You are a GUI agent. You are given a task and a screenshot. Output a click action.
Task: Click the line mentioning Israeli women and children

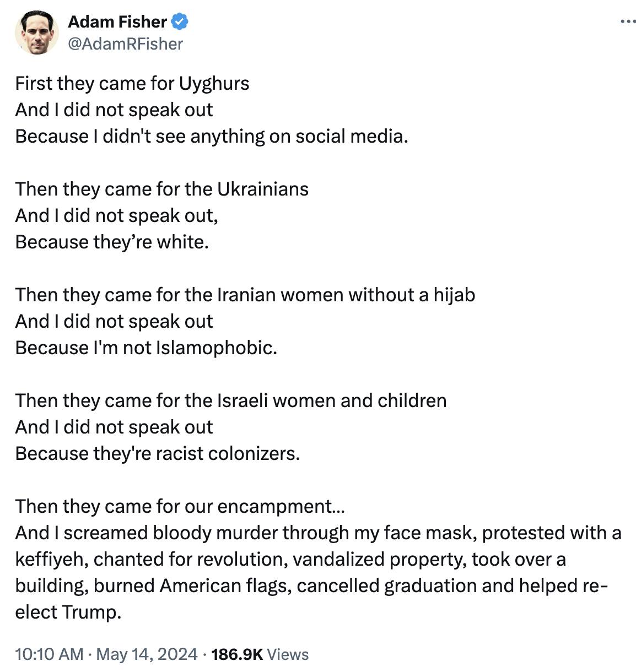[230, 401]
